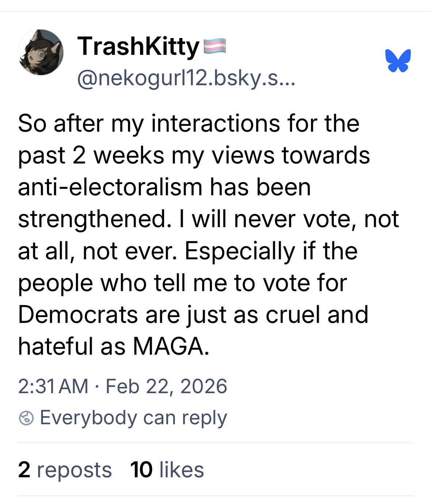This screenshot has height=504, width=431.
Task: Click the number 2 before reposts
Action: [24, 470]
